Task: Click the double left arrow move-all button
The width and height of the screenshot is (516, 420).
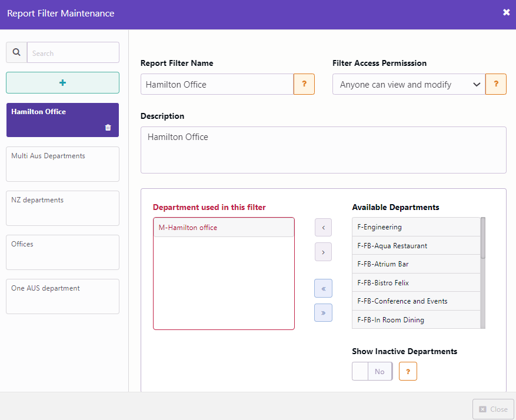Action: pos(323,288)
